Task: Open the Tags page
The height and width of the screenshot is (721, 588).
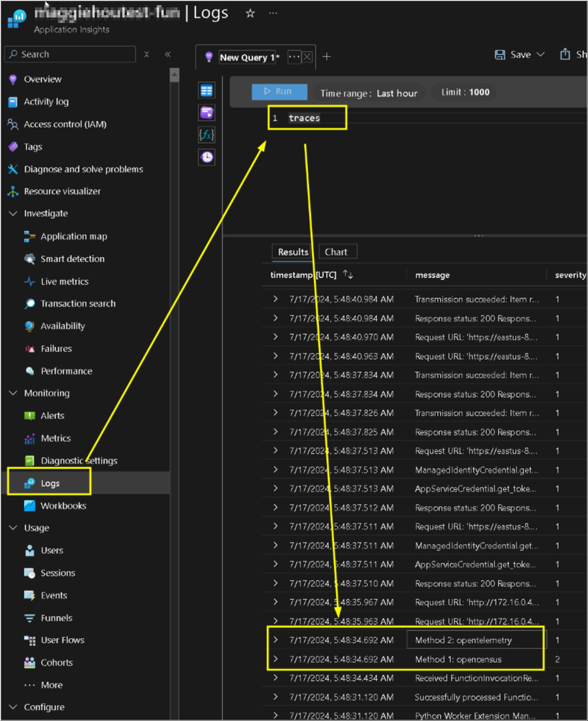Action: tap(32, 147)
